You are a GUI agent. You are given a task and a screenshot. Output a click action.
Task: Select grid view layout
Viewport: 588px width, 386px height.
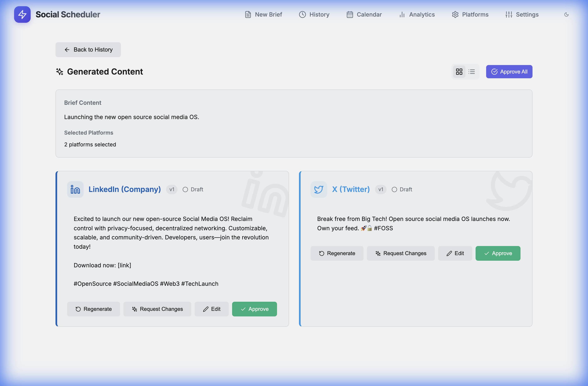(459, 72)
